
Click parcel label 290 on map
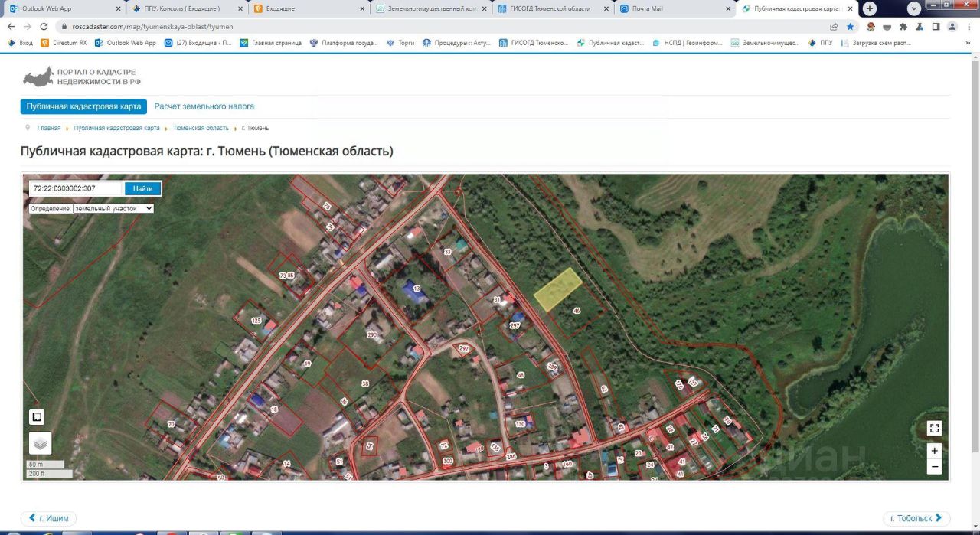[x=373, y=335]
